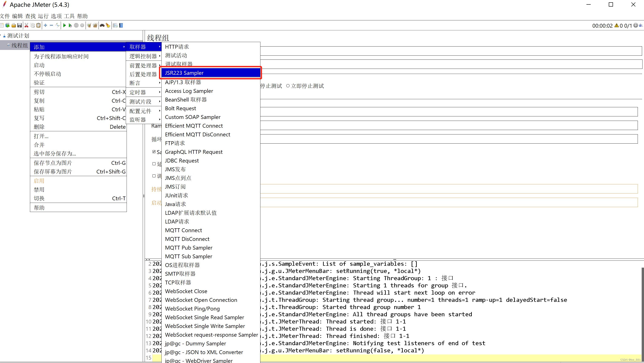Open the Function Helper list icon
This screenshot has width=644, height=363.
[115, 25]
